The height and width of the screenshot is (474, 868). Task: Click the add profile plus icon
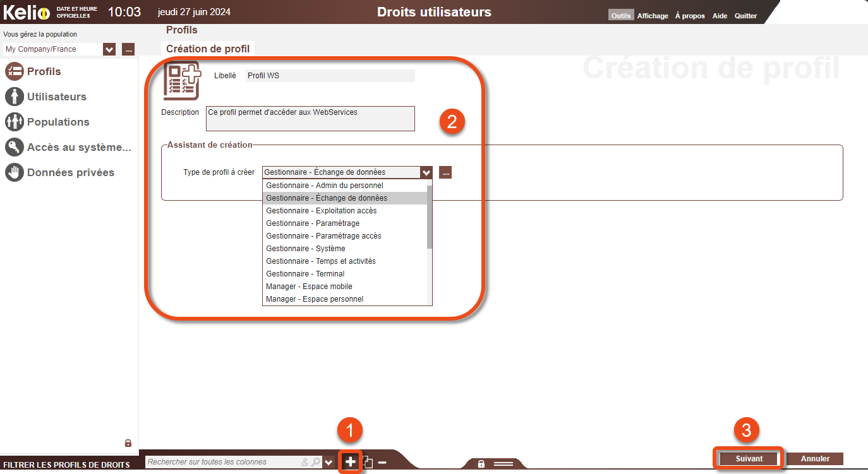point(350,462)
